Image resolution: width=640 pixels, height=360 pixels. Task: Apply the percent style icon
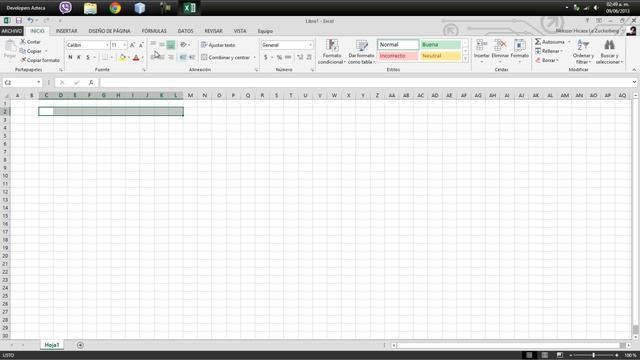click(x=279, y=58)
